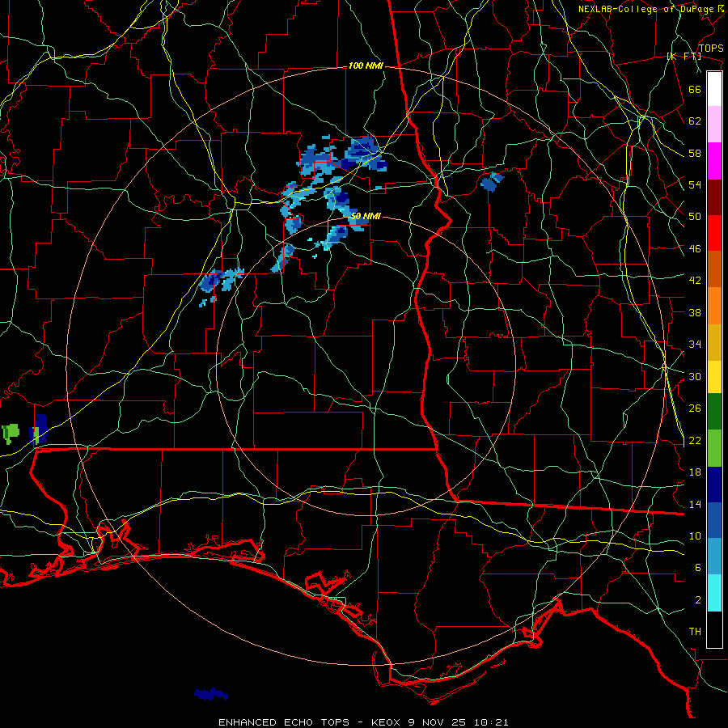Viewport: 728px width, 728px height.
Task: Select the dark green legend swatch
Action: [x=714, y=412]
